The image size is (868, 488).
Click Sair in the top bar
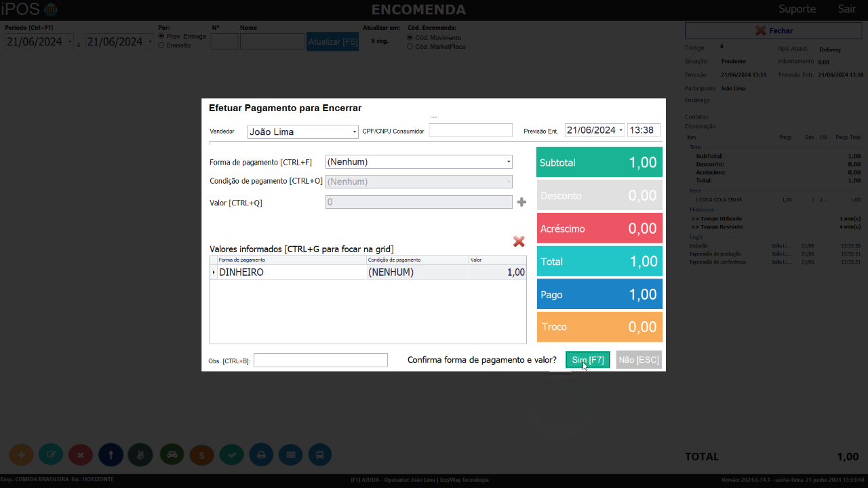(x=846, y=9)
